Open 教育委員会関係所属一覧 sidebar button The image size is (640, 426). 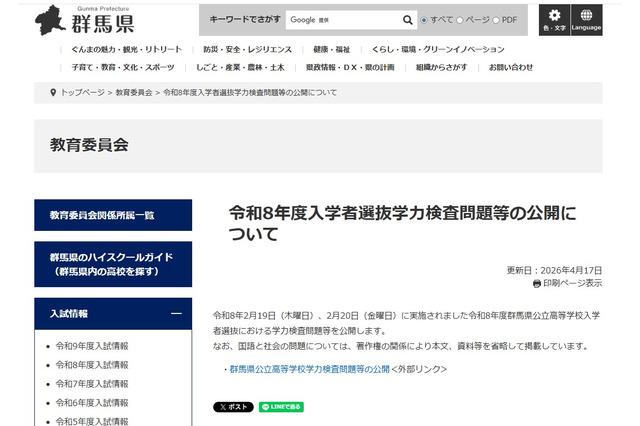(x=113, y=215)
